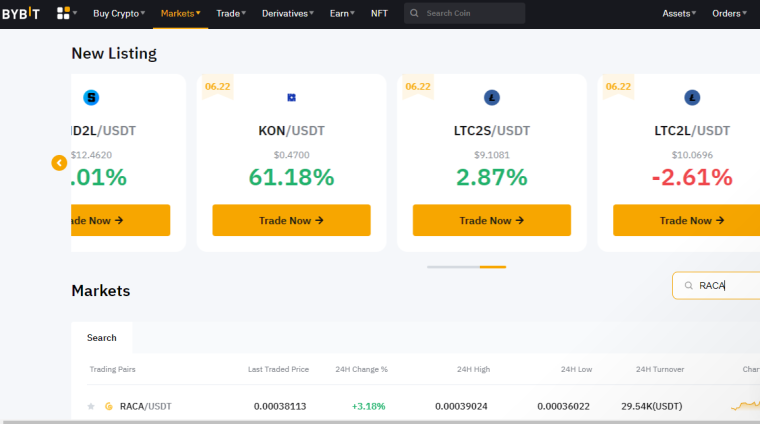Open the KON/USDT pair title

pos(291,131)
